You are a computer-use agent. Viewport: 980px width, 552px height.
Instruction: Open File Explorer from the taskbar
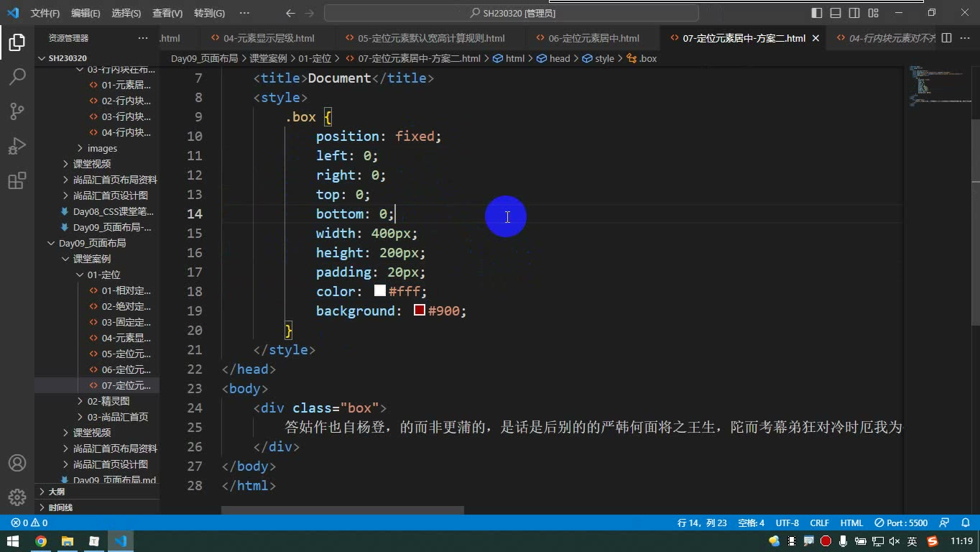click(x=68, y=541)
